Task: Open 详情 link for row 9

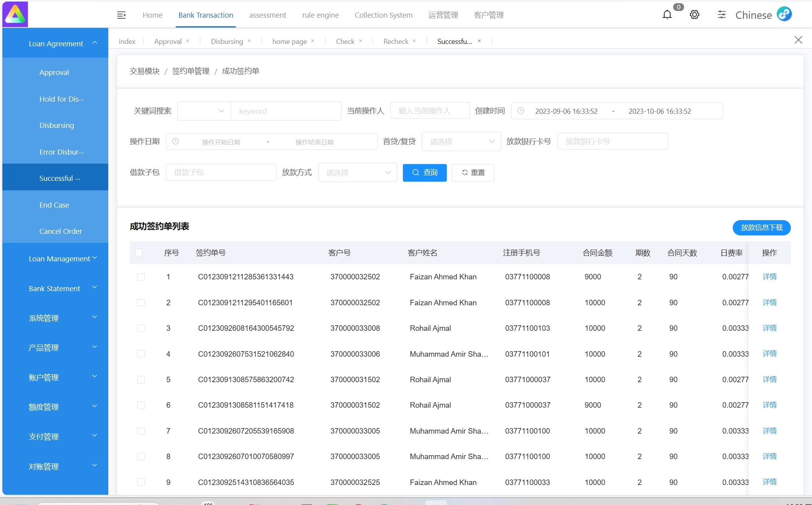Action: pos(769,482)
